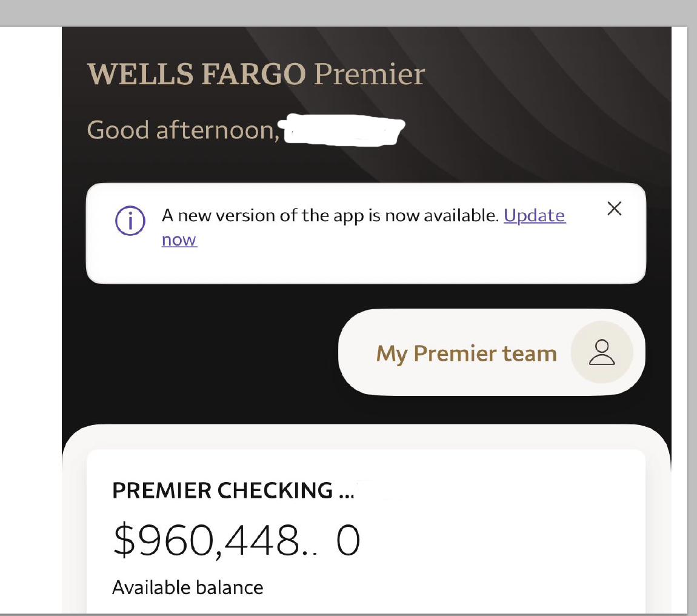The width and height of the screenshot is (697, 616).
Task: Click the Good afternoon greeting text
Action: coord(182,130)
